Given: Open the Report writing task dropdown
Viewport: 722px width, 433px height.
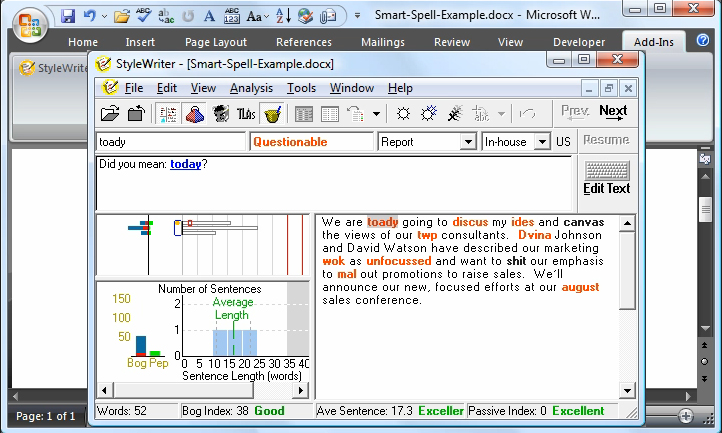Looking at the screenshot, I should (468, 141).
